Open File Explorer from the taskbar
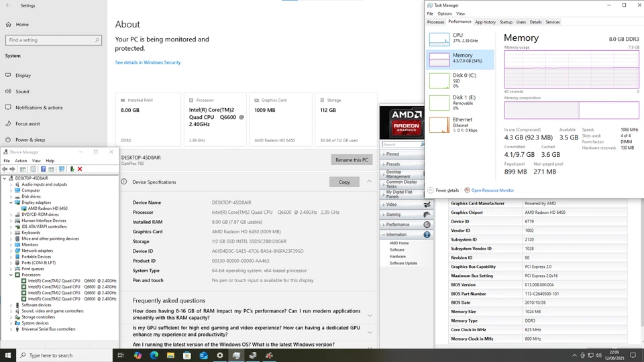The height and width of the screenshot is (362, 644). point(170,355)
